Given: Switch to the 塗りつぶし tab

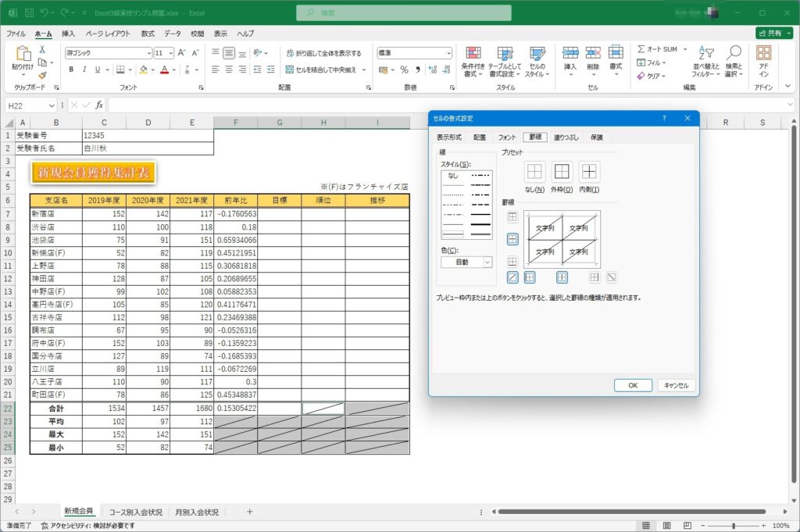Looking at the screenshot, I should tap(566, 137).
